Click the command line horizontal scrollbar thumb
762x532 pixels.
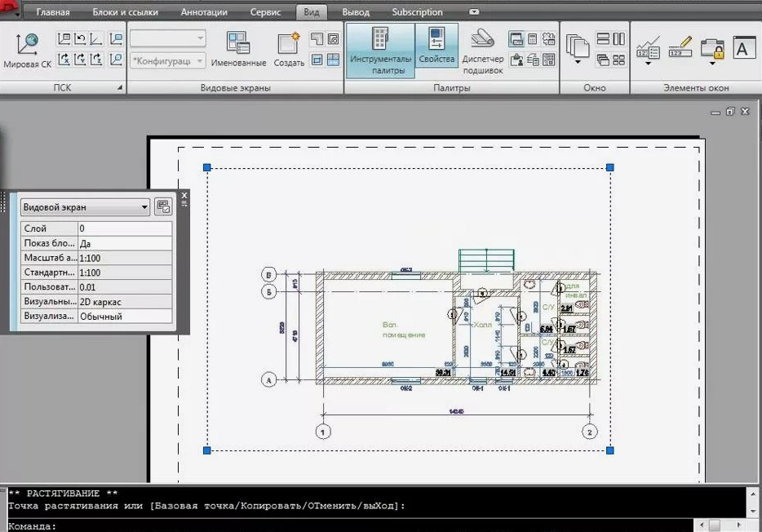[715, 525]
